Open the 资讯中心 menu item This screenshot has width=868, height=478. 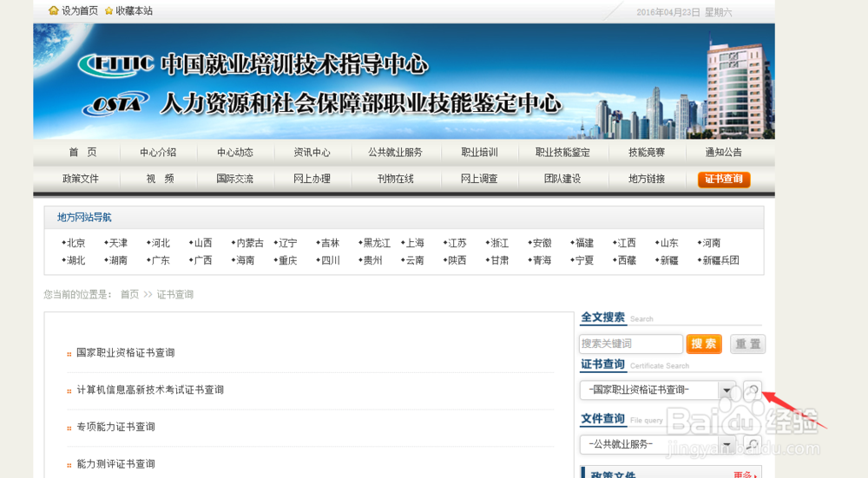click(312, 152)
